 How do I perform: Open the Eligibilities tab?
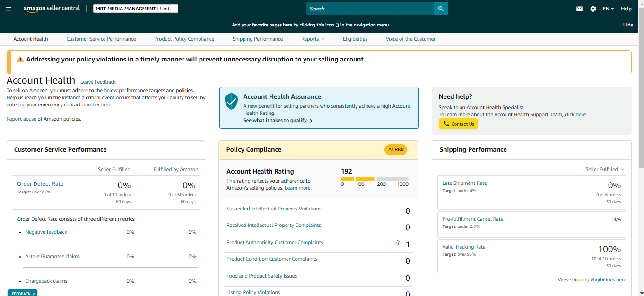[x=355, y=39]
